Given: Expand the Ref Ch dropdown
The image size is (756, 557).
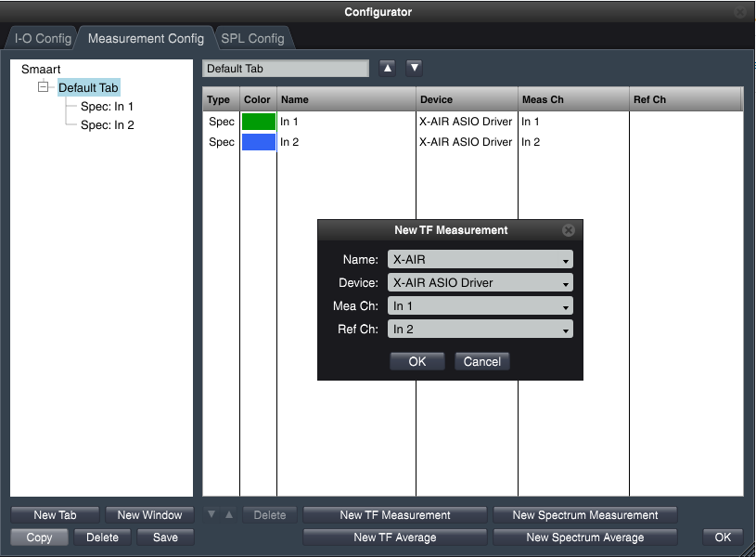Looking at the screenshot, I should (x=480, y=330).
